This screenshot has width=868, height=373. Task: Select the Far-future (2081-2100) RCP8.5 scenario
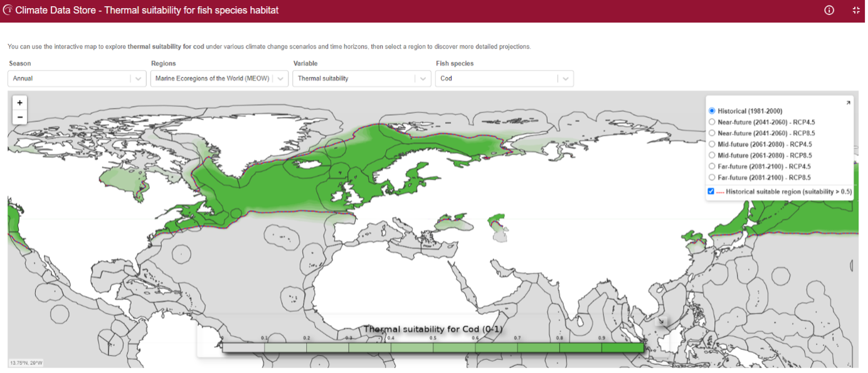[x=711, y=177]
